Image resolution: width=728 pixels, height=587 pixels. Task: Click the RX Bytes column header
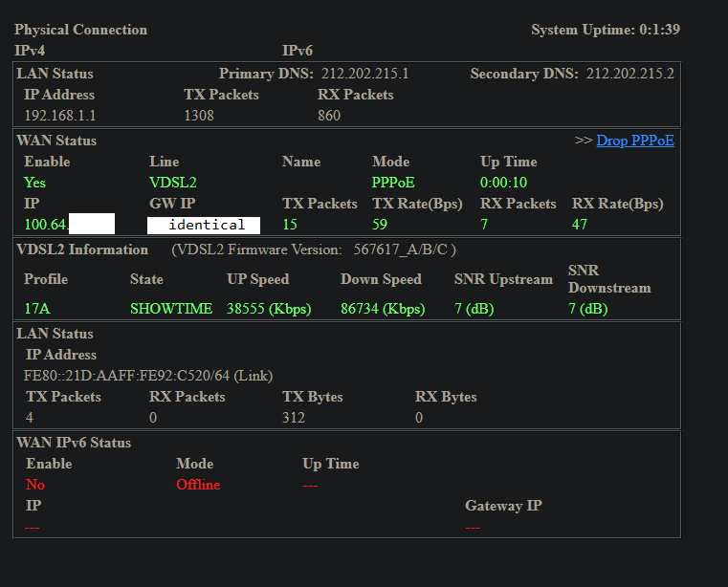[446, 397]
